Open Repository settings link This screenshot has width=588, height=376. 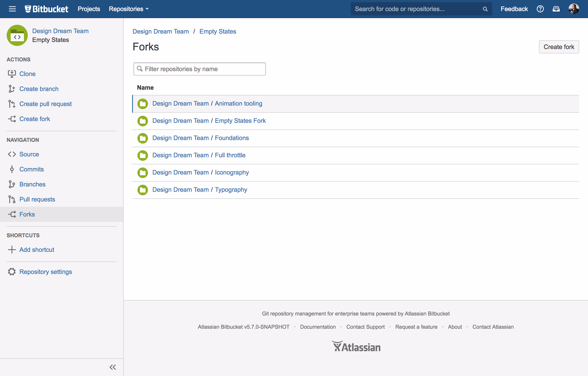point(46,272)
